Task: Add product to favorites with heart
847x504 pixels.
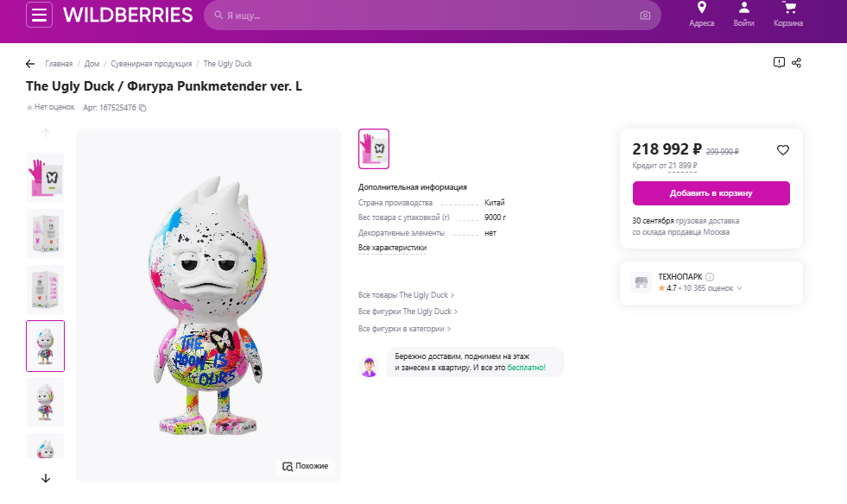Action: tap(783, 150)
